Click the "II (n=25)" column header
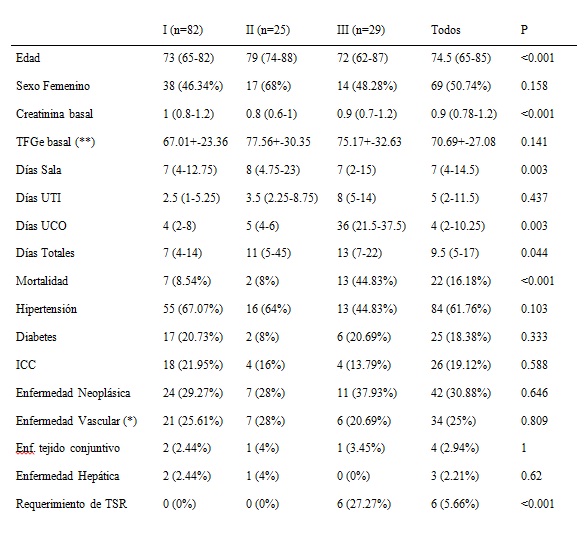This screenshot has width=587, height=541. coord(268,30)
